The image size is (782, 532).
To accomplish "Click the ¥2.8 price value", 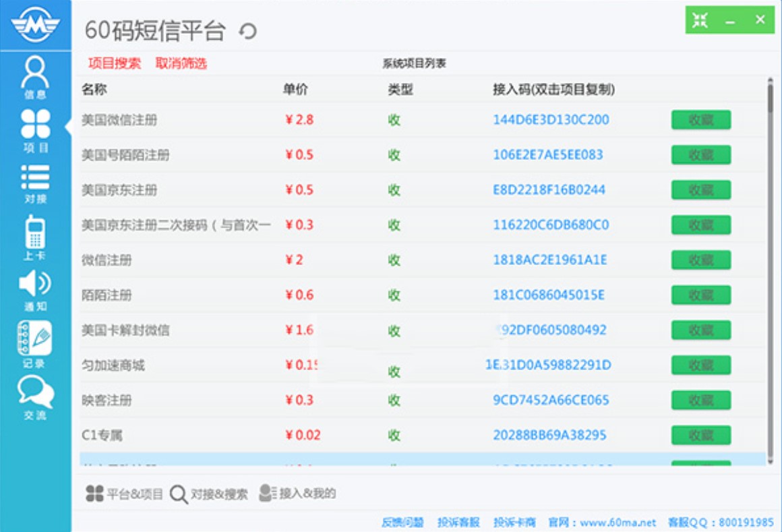I will click(299, 119).
